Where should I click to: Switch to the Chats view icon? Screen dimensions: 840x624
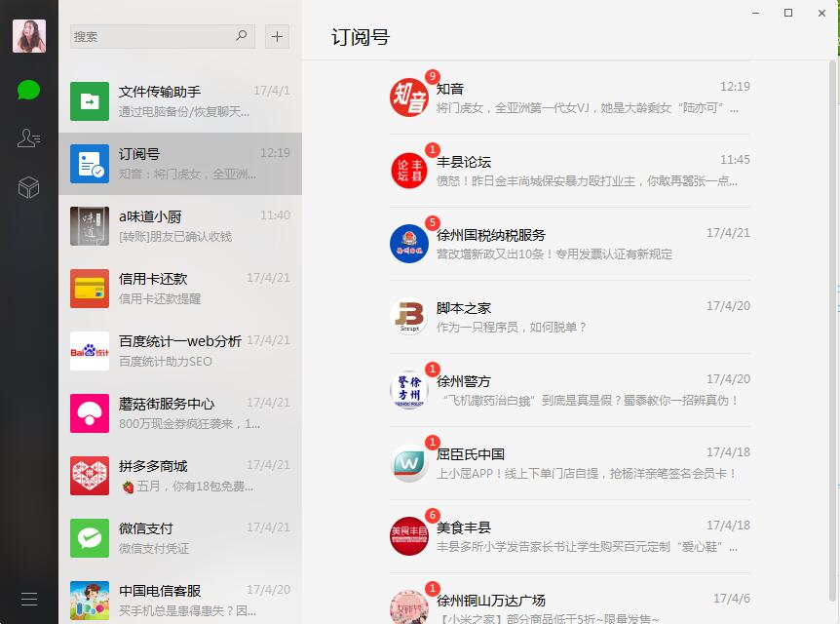[29, 90]
